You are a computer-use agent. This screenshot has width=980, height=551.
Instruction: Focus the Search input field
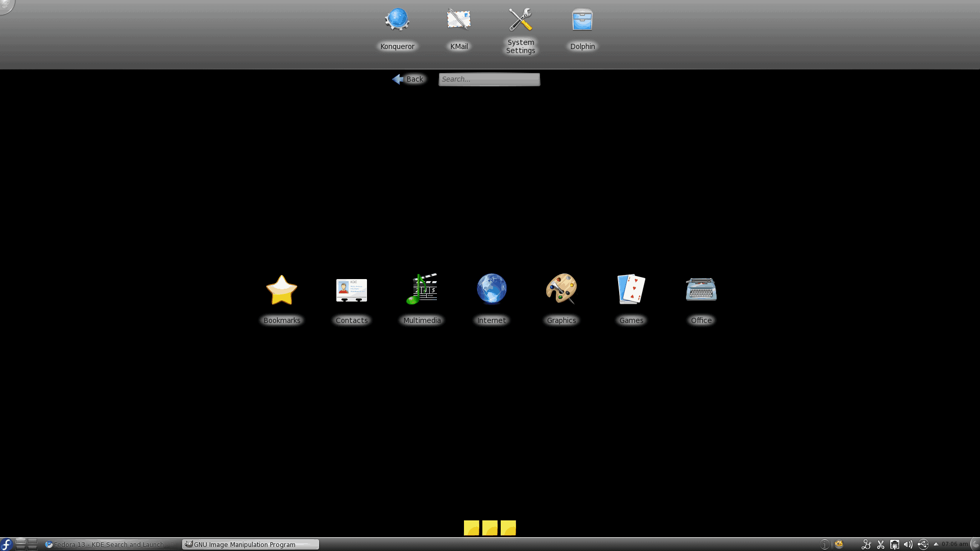pyautogui.click(x=489, y=79)
